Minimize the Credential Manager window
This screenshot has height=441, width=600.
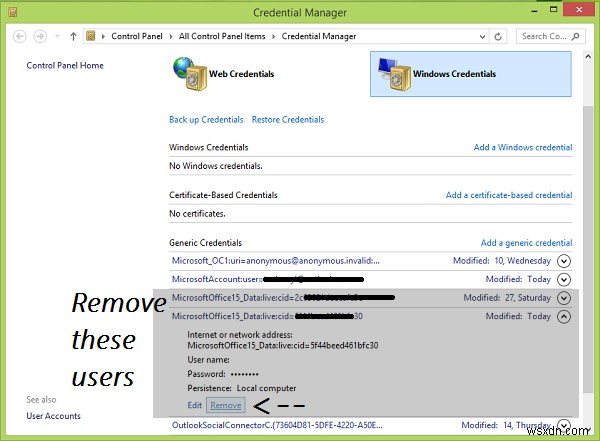point(535,11)
